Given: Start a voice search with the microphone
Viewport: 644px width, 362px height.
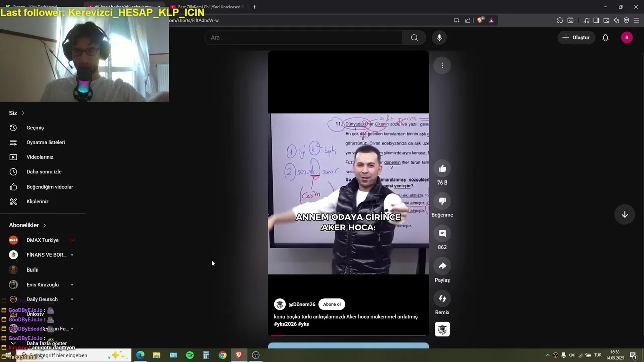Looking at the screenshot, I should click(x=439, y=37).
